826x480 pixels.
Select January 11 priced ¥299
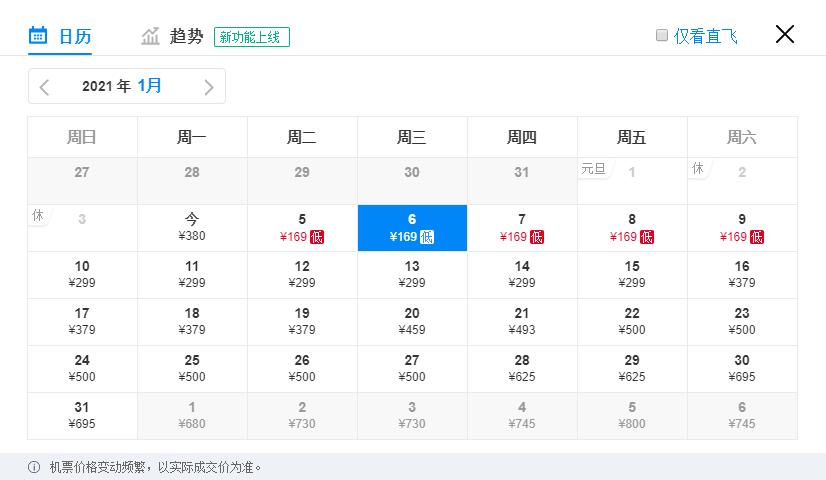(192, 275)
